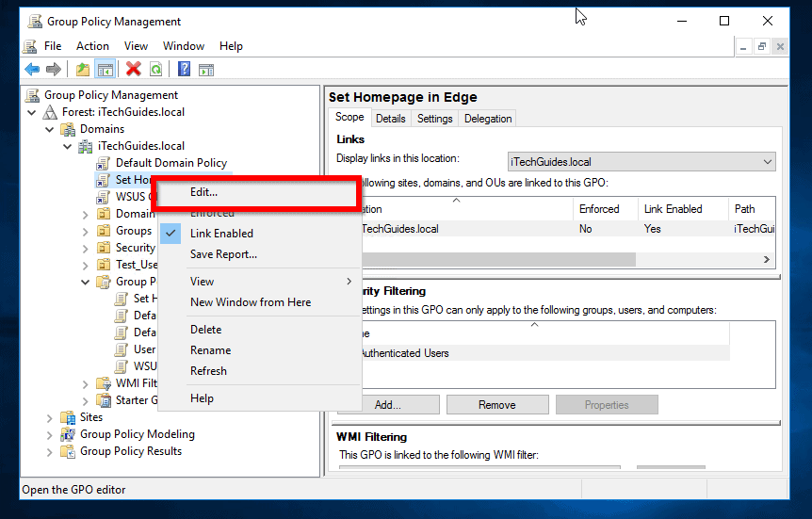Open help with the blue question mark icon
Image resolution: width=812 pixels, height=519 pixels.
coord(184,69)
